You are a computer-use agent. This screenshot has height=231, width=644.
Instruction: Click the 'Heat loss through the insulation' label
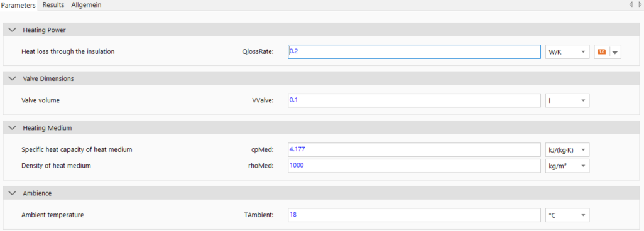coord(68,51)
